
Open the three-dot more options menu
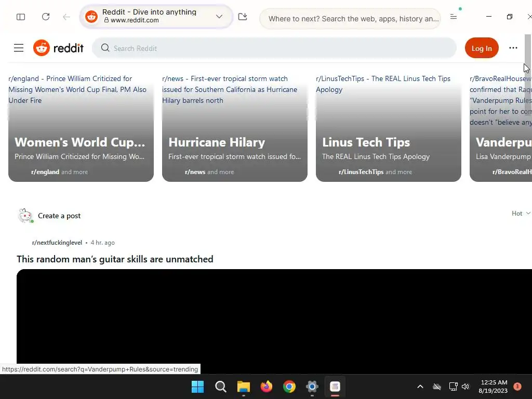513,48
